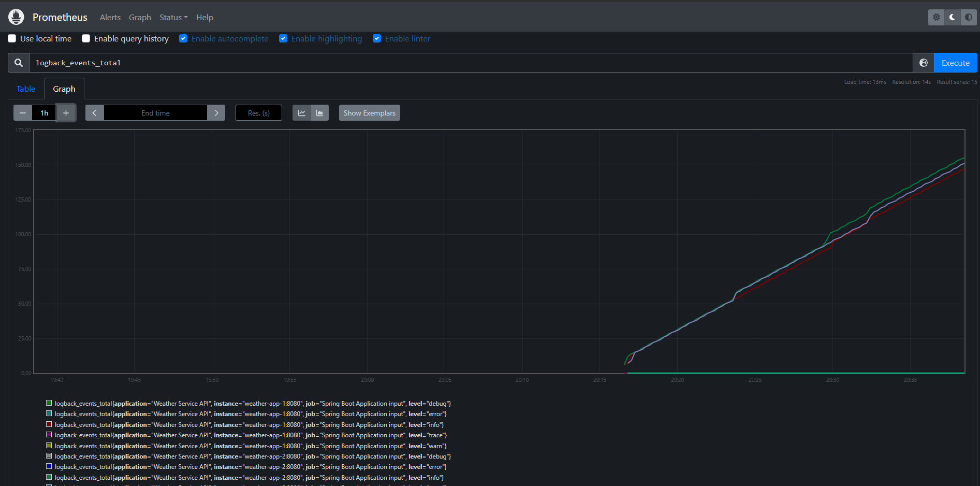This screenshot has width=980, height=486.
Task: Select legend text weather-app-1 level info
Action: click(250, 425)
